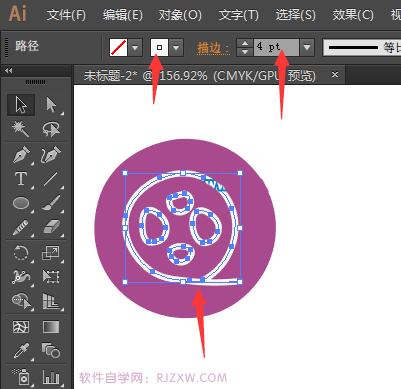Select the Ellipse tool
Image resolution: width=401 pixels, height=389 pixels.
pos(21,203)
